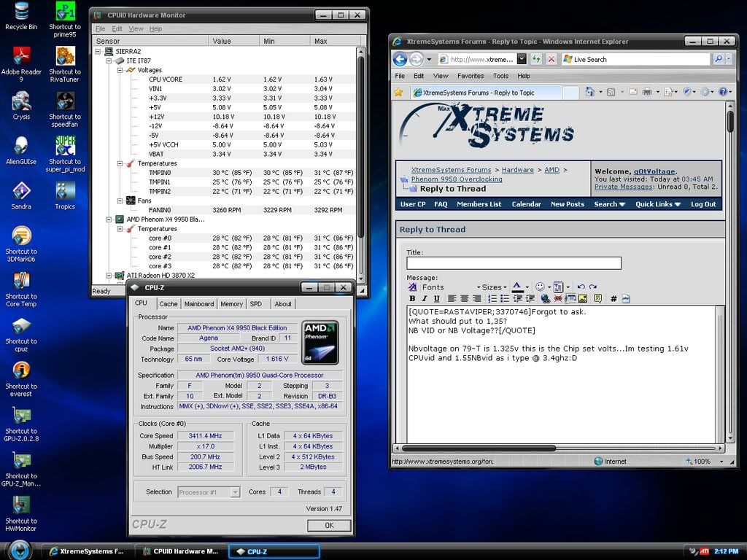Open the Favorites menu in Internet Explorer

pyautogui.click(x=471, y=76)
